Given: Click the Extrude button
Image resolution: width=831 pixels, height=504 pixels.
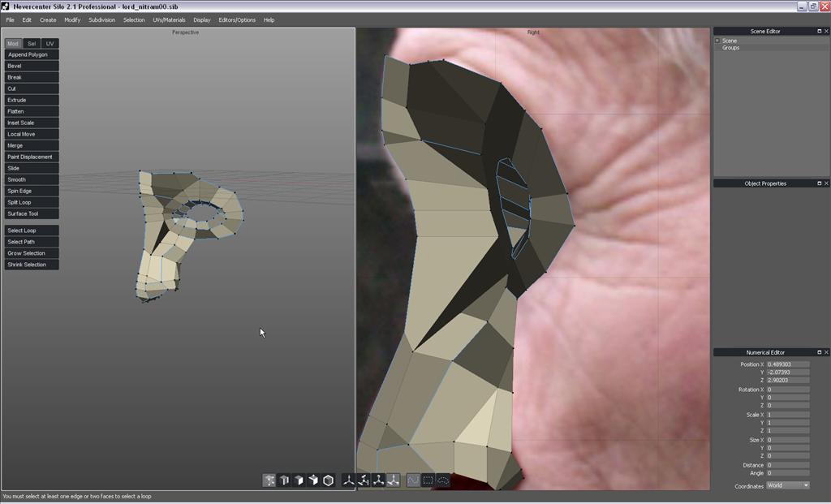Looking at the screenshot, I should pyautogui.click(x=32, y=100).
